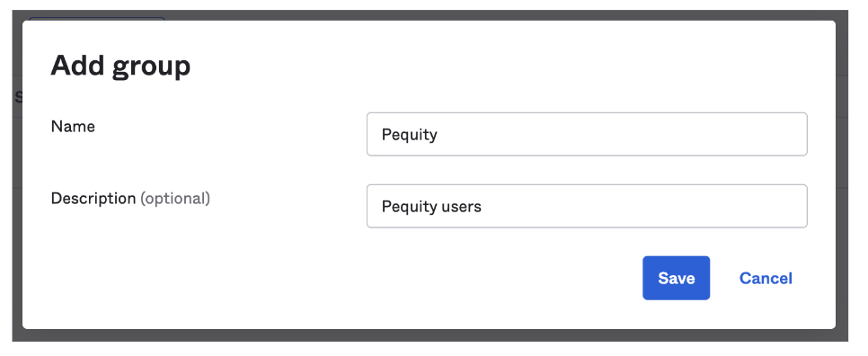Screen dimensions: 868x356
Task: Click the Save button
Action: 676,278
